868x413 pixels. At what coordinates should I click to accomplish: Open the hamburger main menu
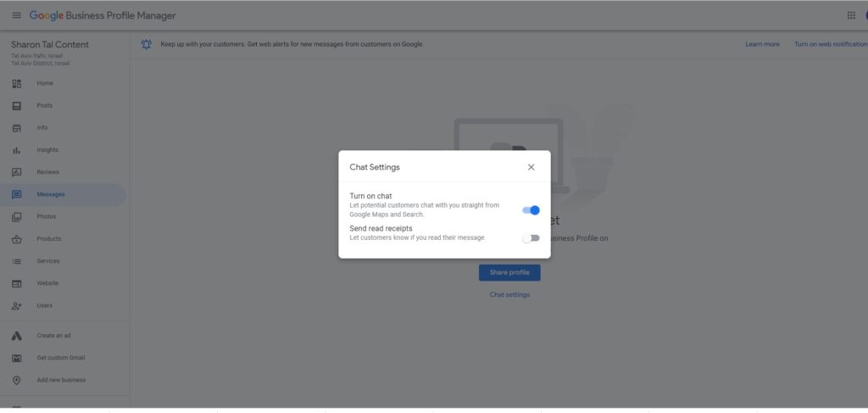[17, 15]
